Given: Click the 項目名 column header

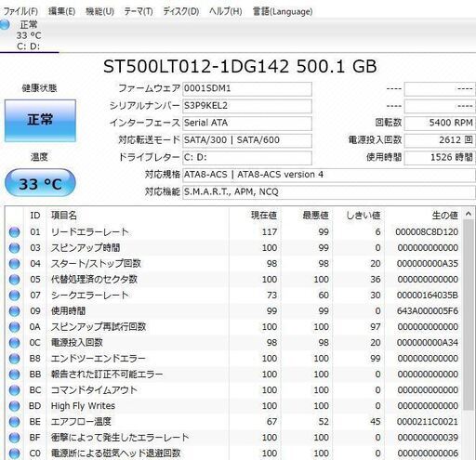Looking at the screenshot, I should [x=138, y=216].
